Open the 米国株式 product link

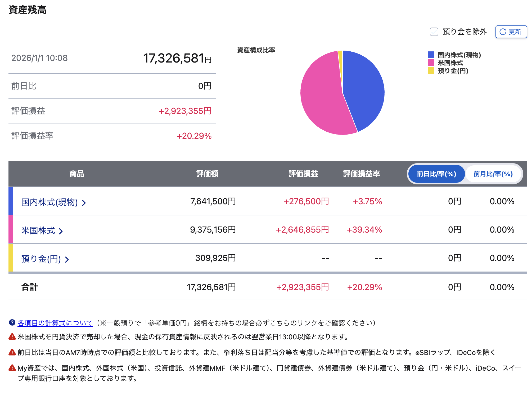[38, 230]
